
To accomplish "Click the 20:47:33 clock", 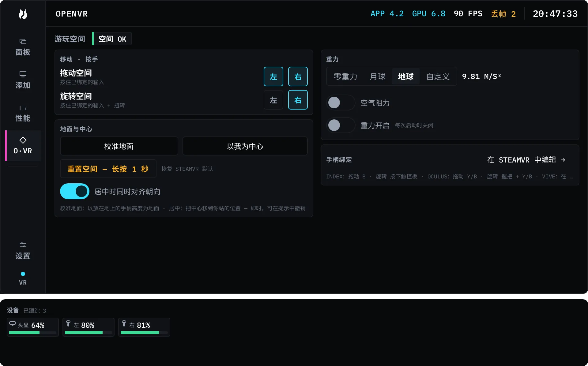I will pos(555,14).
